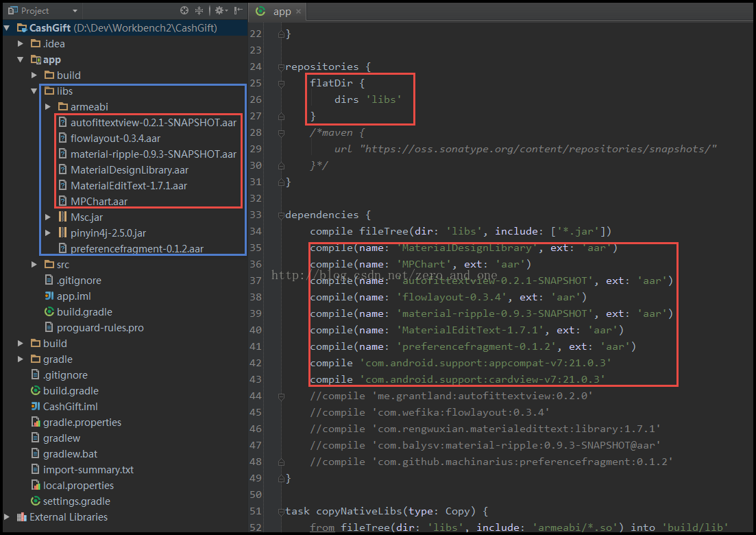This screenshot has width=756, height=535.
Task: Click 'cardview-v7:21.0.3' dependency text
Action: coord(545,379)
